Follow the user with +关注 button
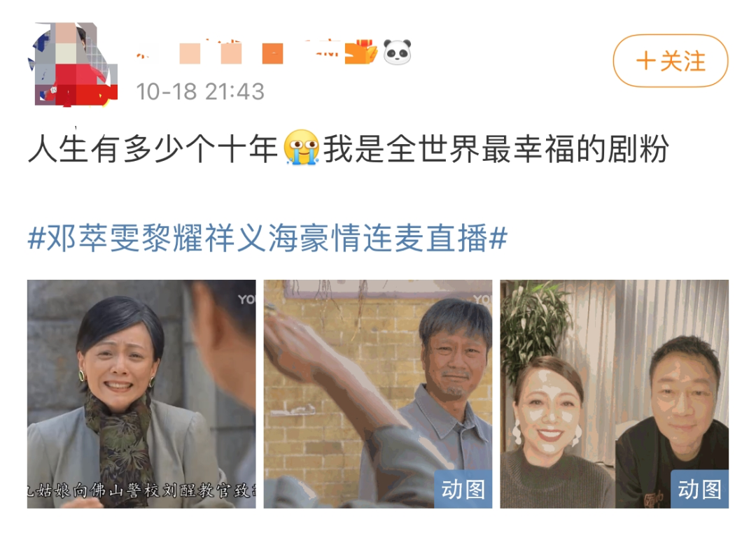 pyautogui.click(x=671, y=61)
